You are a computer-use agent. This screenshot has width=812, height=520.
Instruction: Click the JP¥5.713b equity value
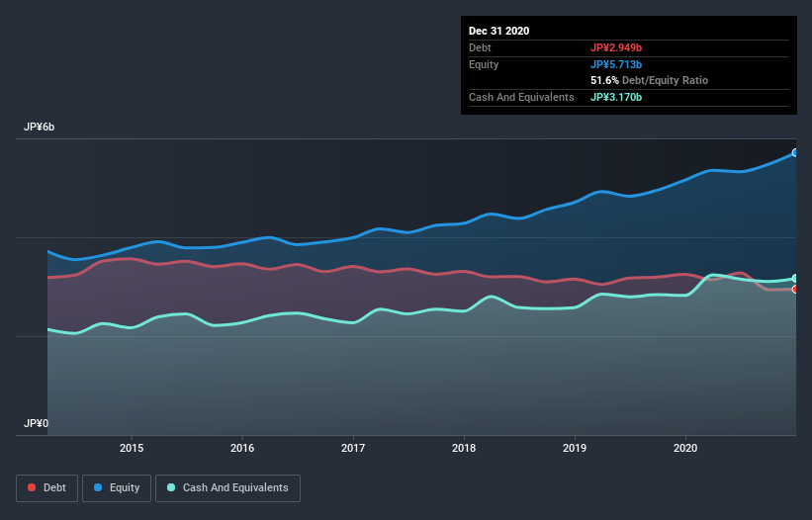[616, 64]
